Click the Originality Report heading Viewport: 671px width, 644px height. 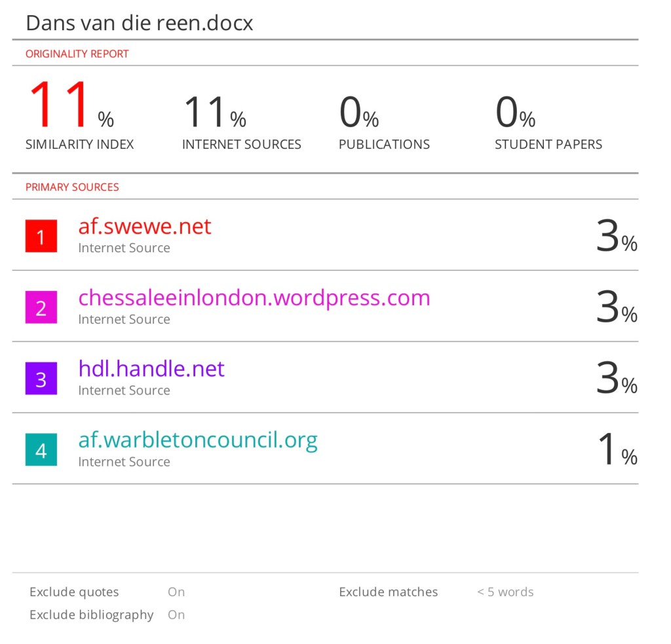tap(77, 54)
